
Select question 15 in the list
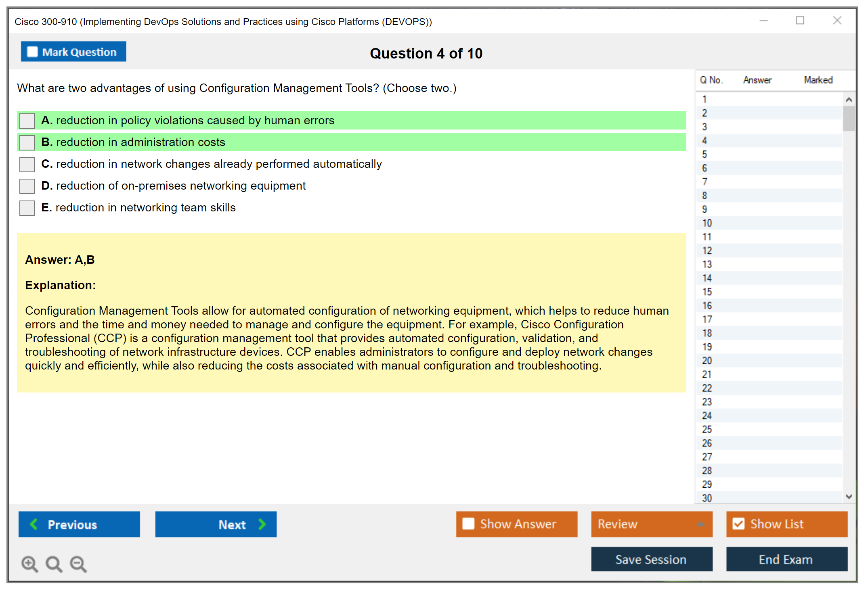coord(707,292)
